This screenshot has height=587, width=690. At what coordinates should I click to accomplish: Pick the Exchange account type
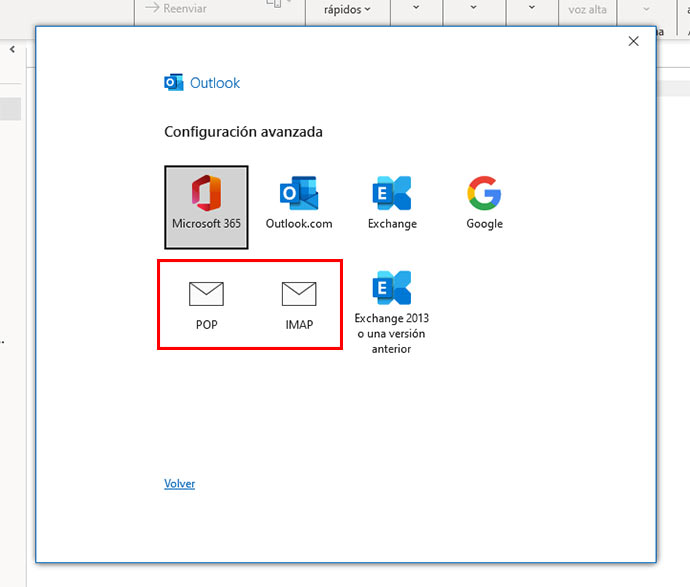point(392,203)
